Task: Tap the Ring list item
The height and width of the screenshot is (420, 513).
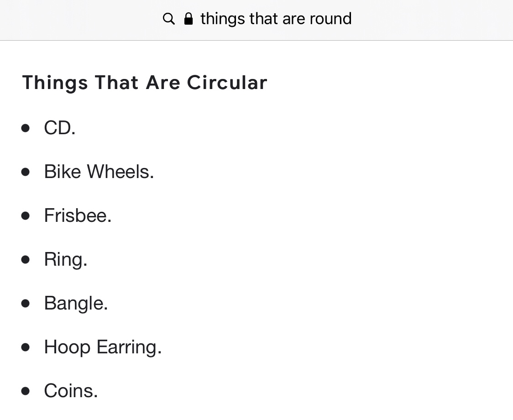Action: point(66,260)
